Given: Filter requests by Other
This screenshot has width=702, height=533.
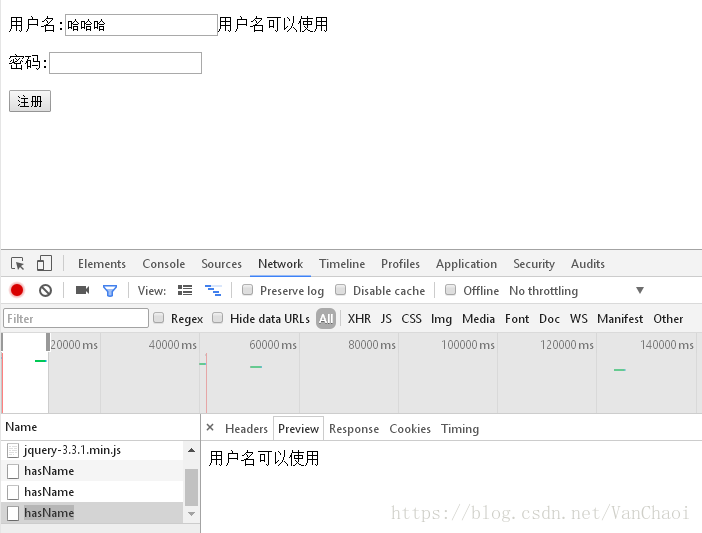Looking at the screenshot, I should pos(668,319).
